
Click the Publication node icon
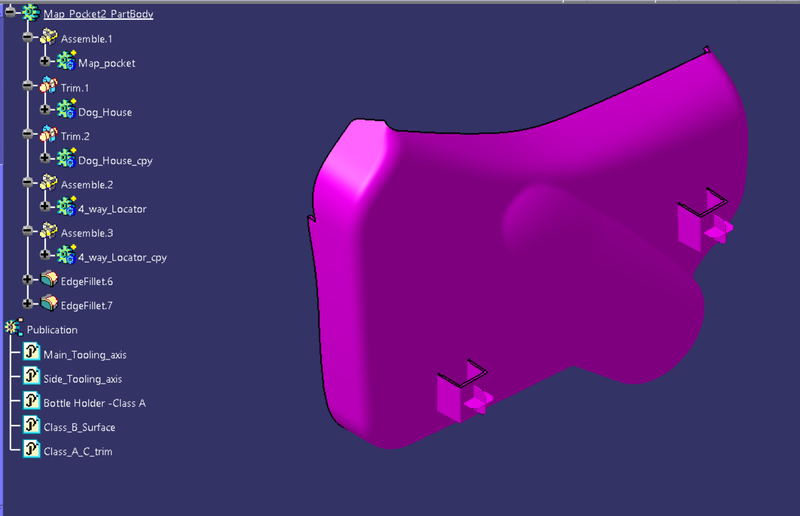click(x=14, y=327)
